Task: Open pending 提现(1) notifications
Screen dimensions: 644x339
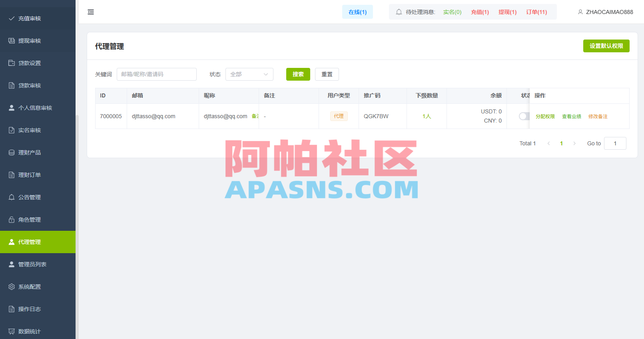Action: (x=508, y=12)
